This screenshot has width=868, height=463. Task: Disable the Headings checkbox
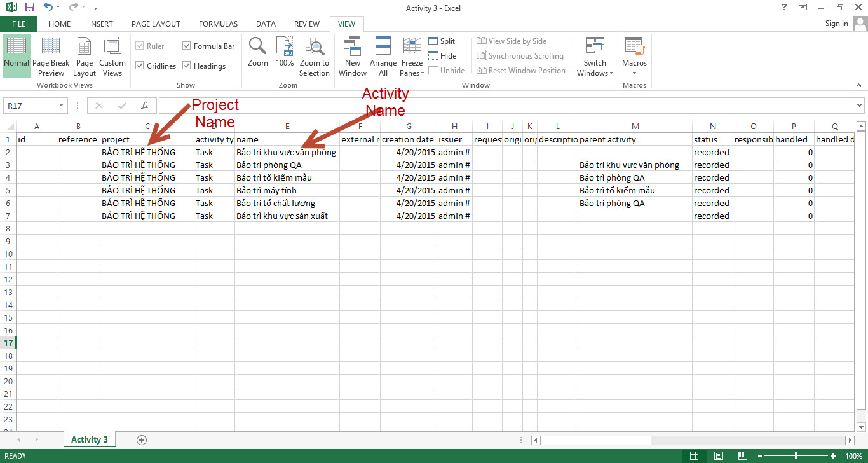187,66
